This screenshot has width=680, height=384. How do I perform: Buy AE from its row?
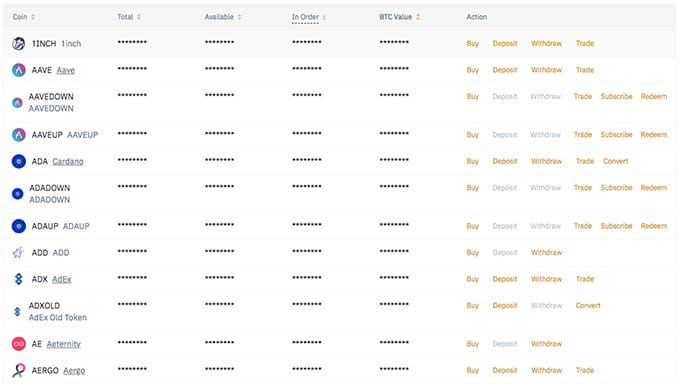coord(473,344)
